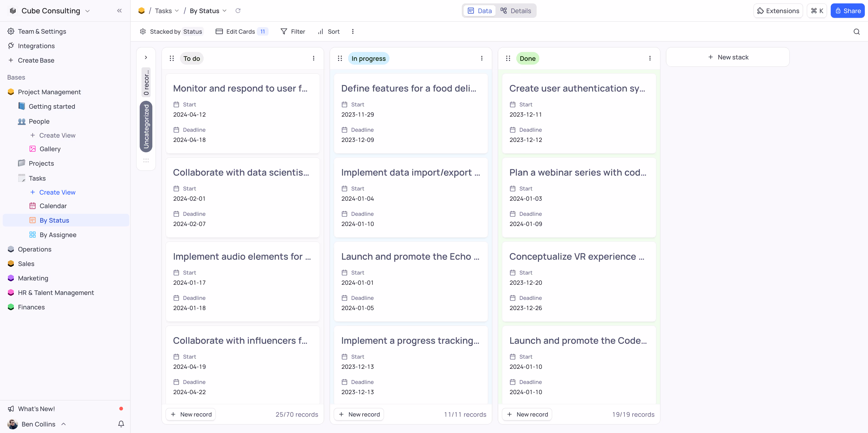Click the search magnifier icon

856,32
